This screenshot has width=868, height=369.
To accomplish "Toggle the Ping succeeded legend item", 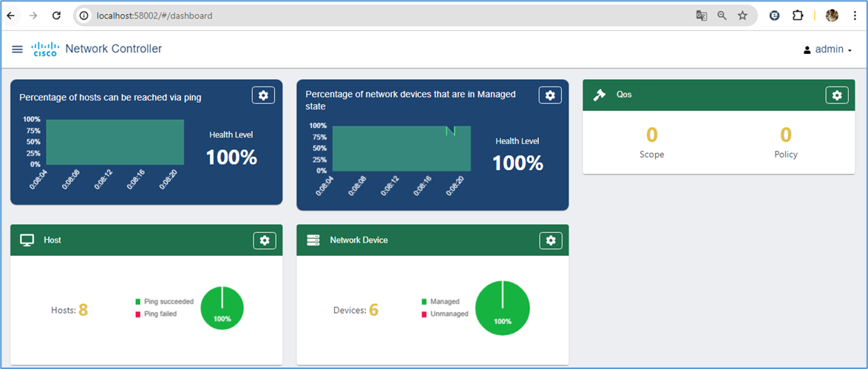I will coord(163,302).
